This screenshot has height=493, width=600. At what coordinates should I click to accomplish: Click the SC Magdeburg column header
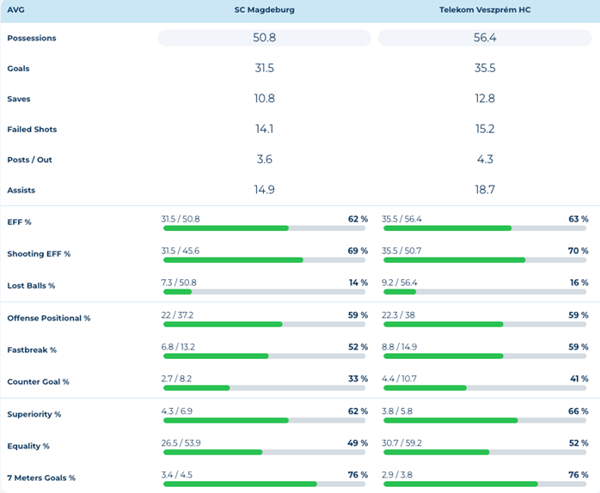click(264, 11)
